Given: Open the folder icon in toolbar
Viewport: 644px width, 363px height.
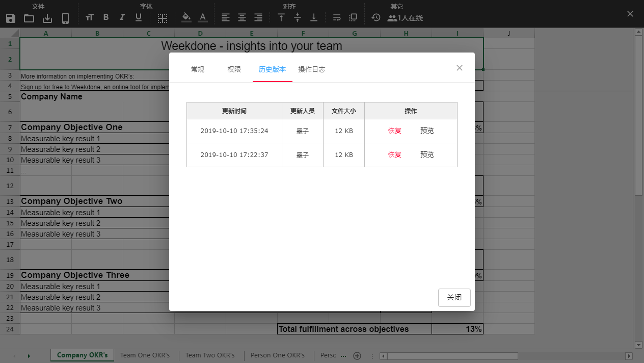Looking at the screenshot, I should (29, 18).
